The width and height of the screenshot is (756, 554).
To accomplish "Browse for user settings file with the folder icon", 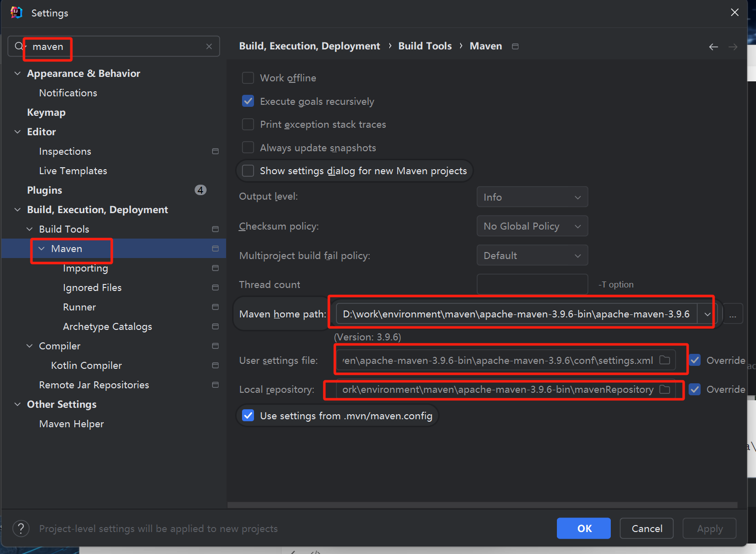I will (665, 360).
